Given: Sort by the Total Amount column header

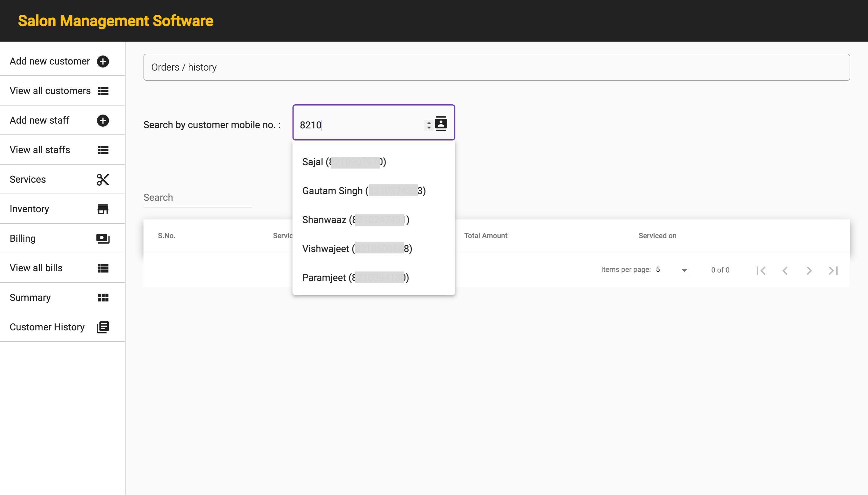Looking at the screenshot, I should [x=486, y=236].
